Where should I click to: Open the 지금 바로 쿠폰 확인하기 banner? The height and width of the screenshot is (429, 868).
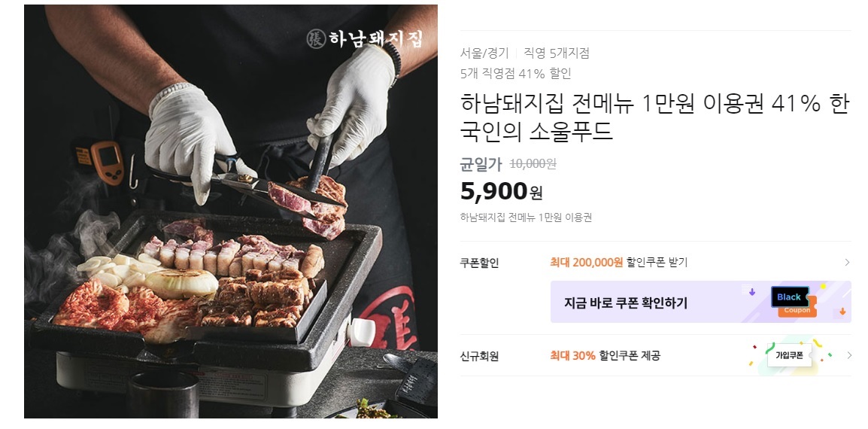700,302
